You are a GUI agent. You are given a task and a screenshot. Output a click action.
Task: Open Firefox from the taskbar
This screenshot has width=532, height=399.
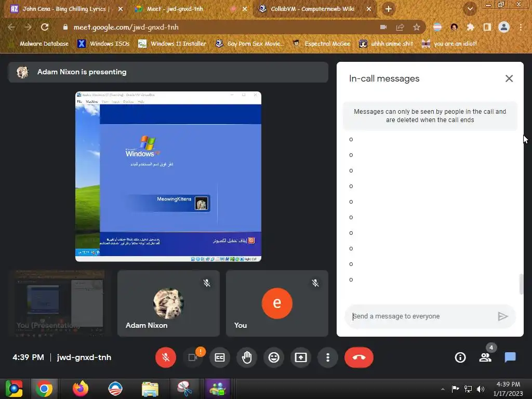click(81, 389)
